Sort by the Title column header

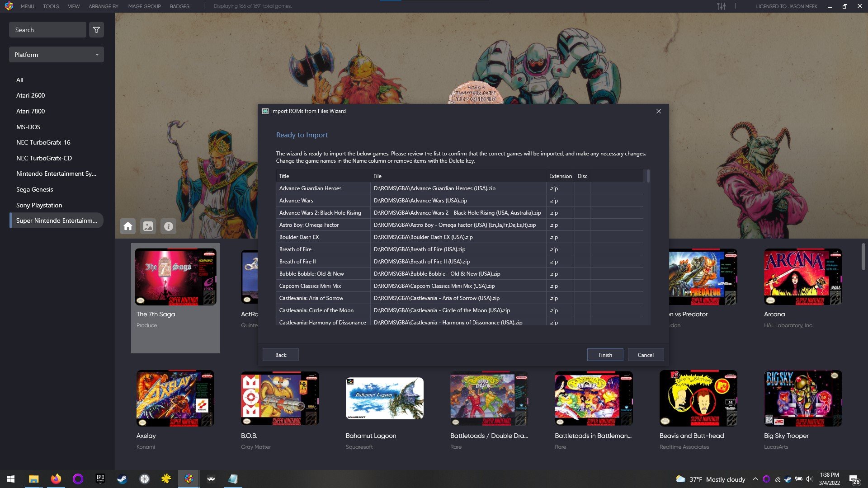click(323, 176)
